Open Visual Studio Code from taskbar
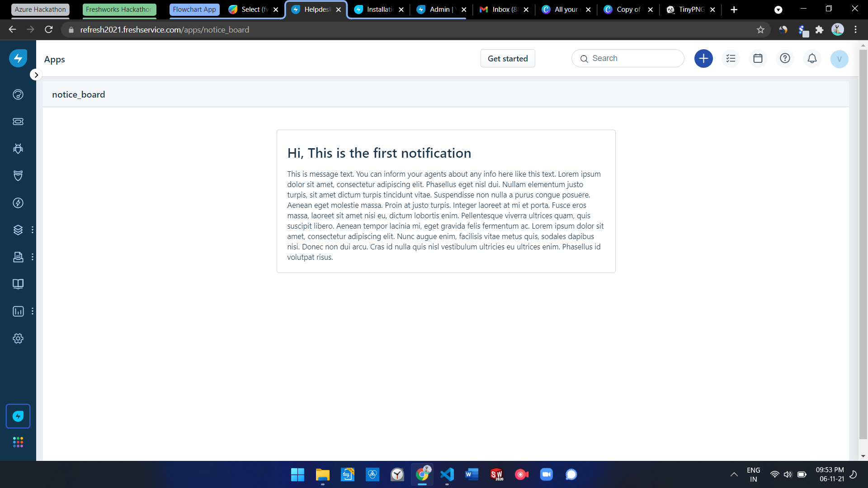 447,474
